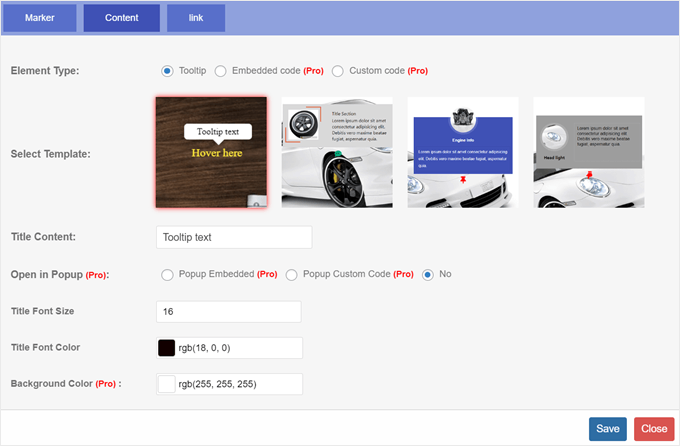Switch to the link tab

(x=196, y=18)
